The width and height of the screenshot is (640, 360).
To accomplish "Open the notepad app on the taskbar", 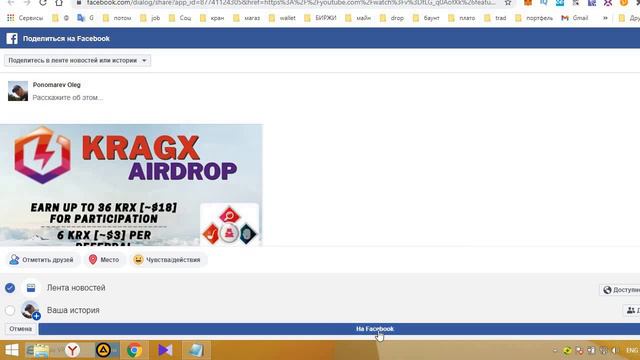I will point(196,350).
